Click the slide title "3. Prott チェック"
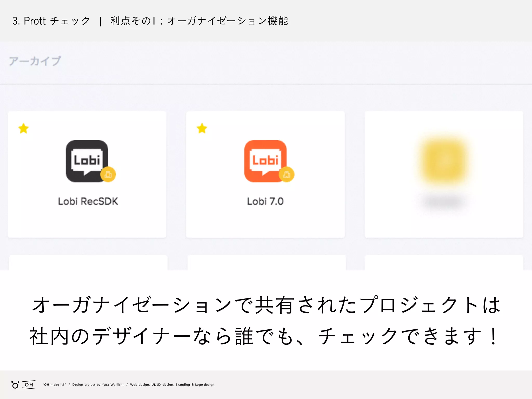Viewport: 532px width, 399px height. tap(51, 21)
